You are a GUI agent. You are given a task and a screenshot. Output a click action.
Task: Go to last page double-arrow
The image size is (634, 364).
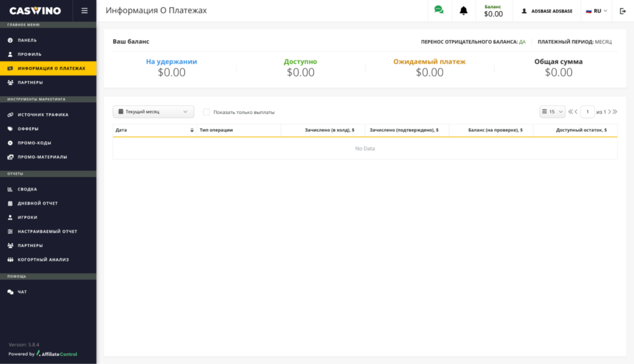pos(615,112)
